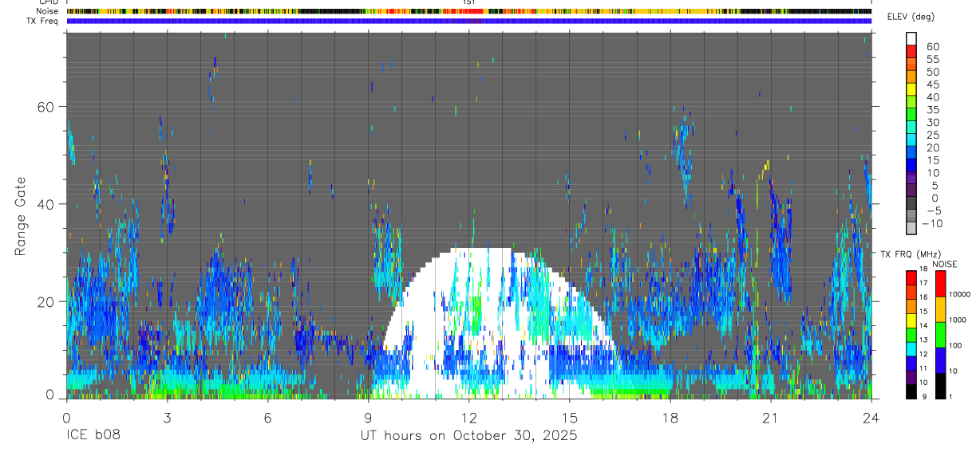Select blue NOISE swatch between 10 and 100

pyautogui.click(x=940, y=360)
